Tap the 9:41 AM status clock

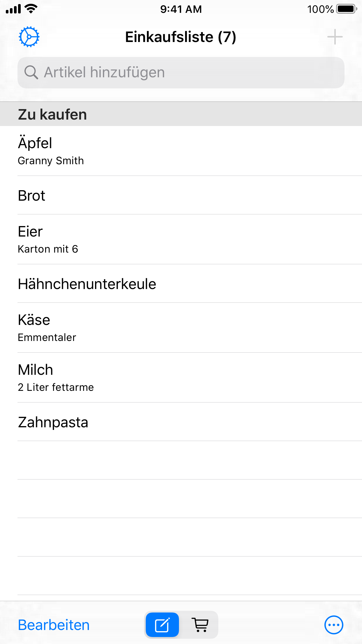tap(181, 9)
